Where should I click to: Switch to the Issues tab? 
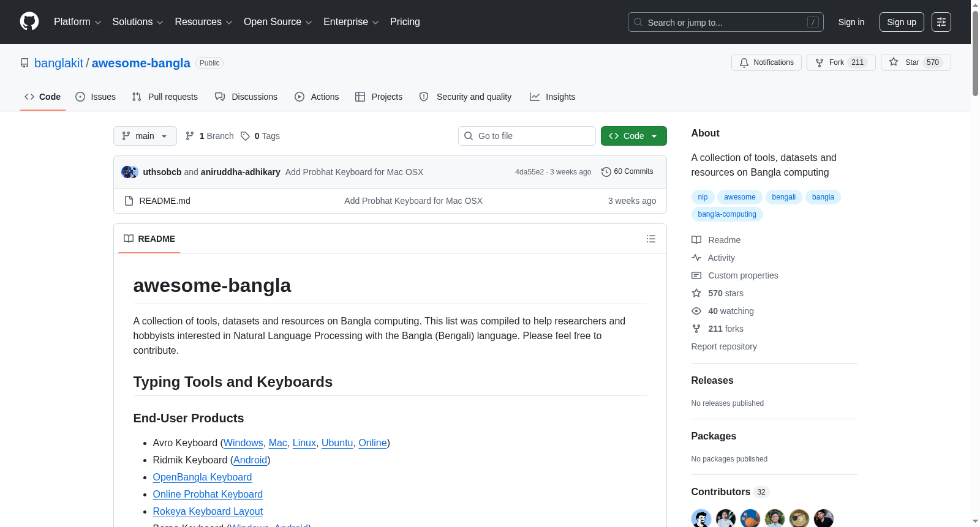click(x=96, y=97)
